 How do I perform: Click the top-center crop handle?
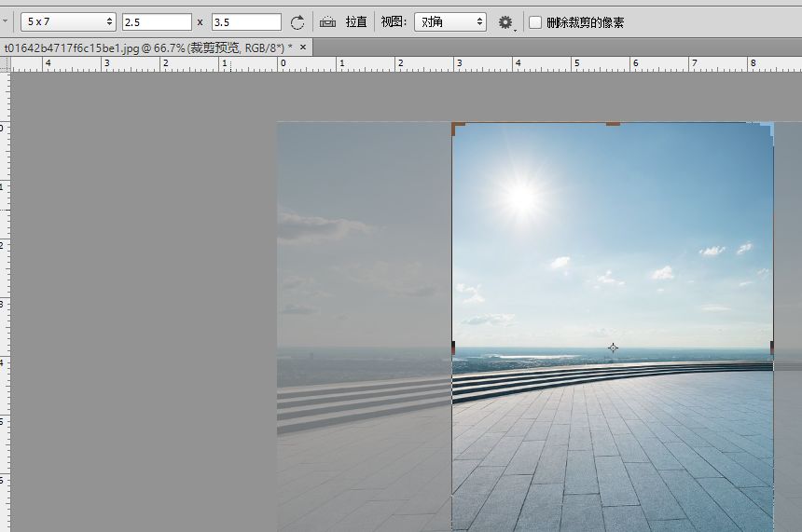tap(613, 123)
